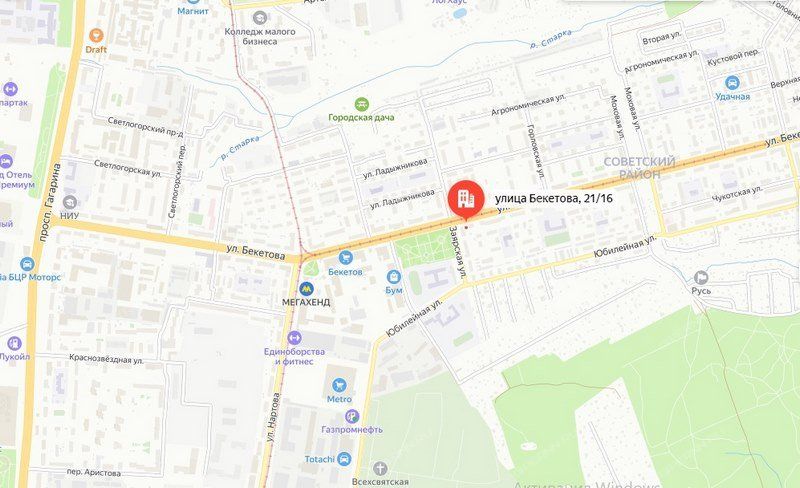This screenshot has height=488, width=800.
Task: Select the СОВЕТСКИЙ РАЙОН district label
Action: coord(639,168)
